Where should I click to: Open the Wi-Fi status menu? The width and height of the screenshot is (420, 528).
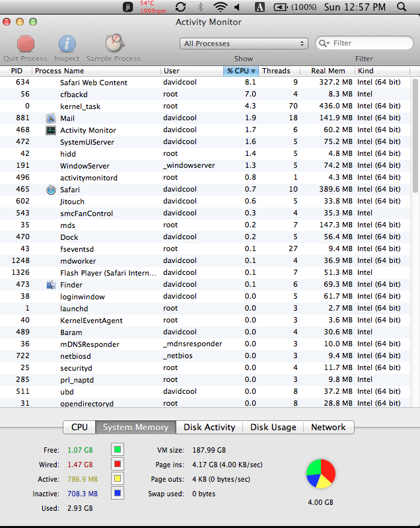pos(220,7)
